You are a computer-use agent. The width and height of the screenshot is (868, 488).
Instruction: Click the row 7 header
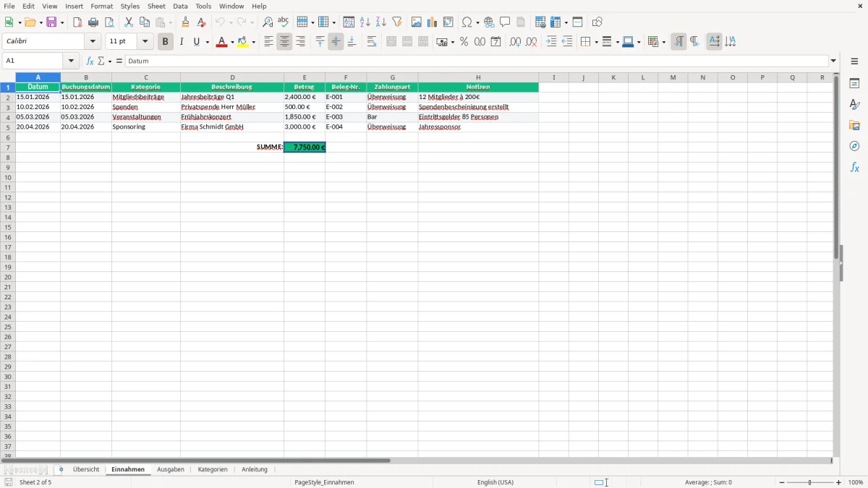[x=8, y=147]
